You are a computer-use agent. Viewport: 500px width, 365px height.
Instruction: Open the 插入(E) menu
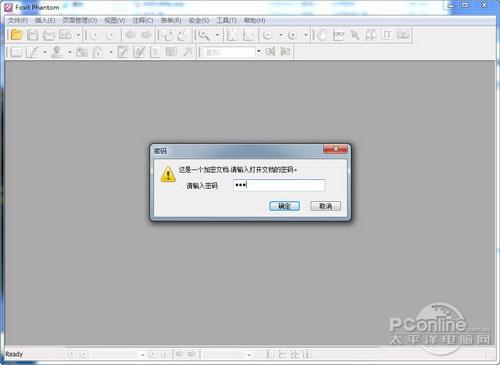click(x=45, y=20)
